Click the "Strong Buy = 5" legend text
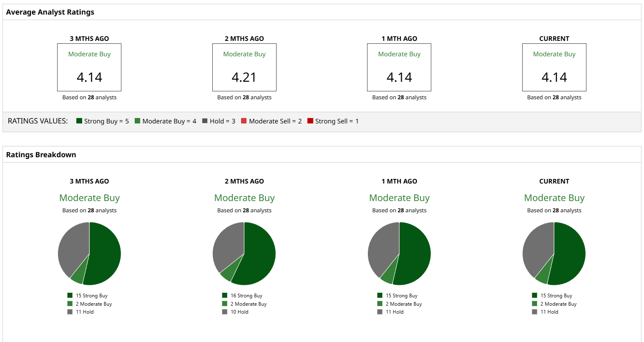This screenshot has height=342, width=644. tap(106, 121)
